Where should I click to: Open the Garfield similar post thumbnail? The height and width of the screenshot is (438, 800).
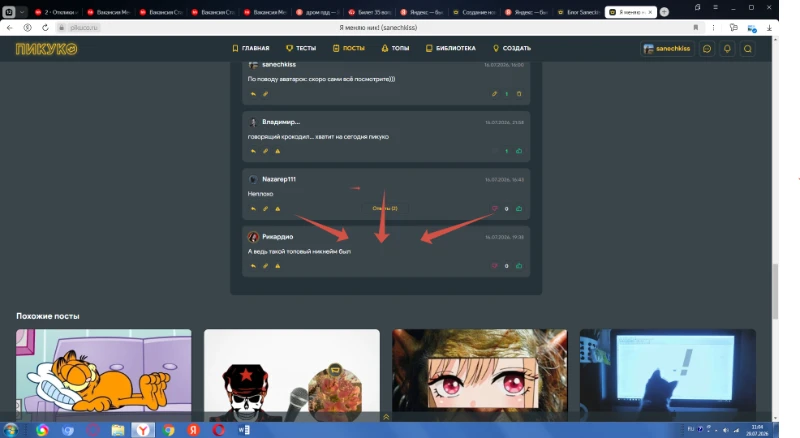104,375
